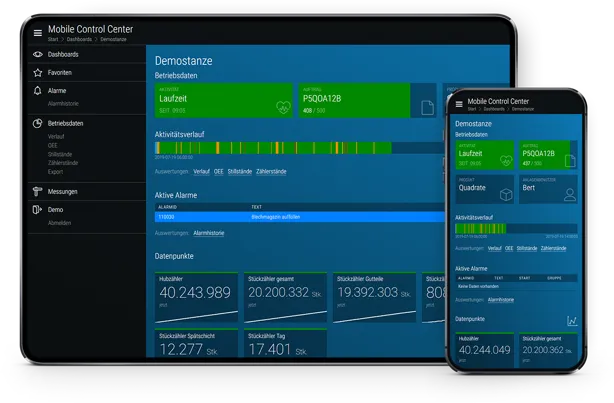Click the Favoriten star icon
This screenshot has width=614, height=403.
click(38, 72)
